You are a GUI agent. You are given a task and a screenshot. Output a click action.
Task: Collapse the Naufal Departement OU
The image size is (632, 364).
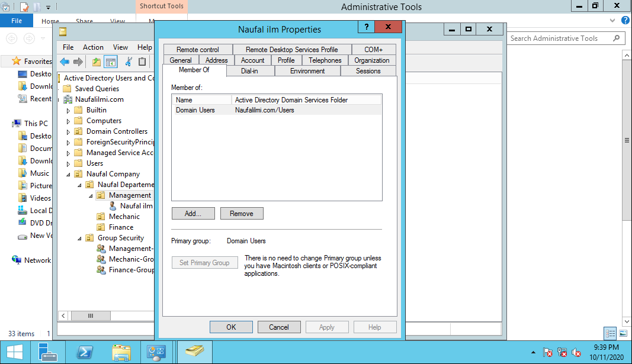pyautogui.click(x=79, y=185)
